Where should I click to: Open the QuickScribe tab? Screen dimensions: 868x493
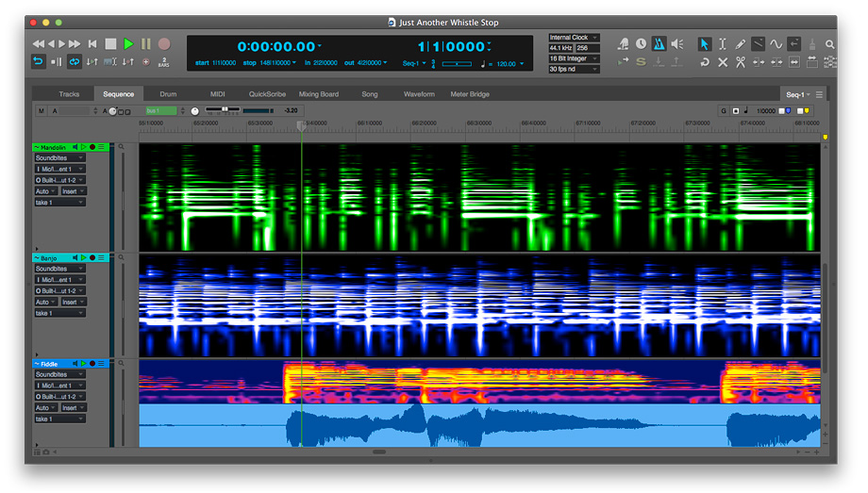click(267, 94)
